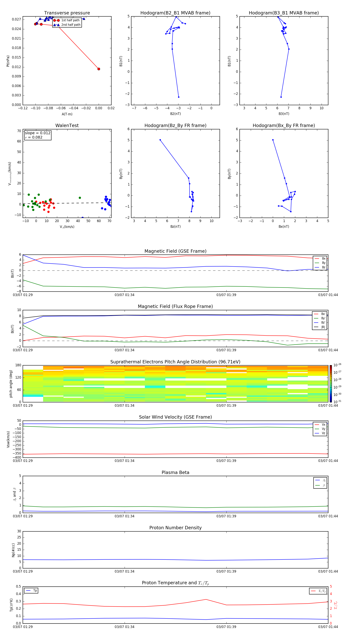
Task: Click '03/07 01:39' tick under GSE magnetic field
Action: tap(226, 295)
